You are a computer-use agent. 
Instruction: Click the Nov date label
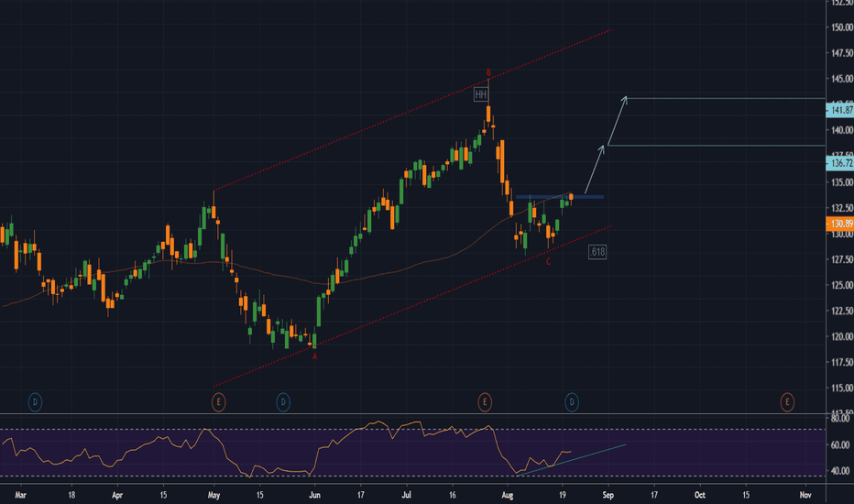(805, 495)
